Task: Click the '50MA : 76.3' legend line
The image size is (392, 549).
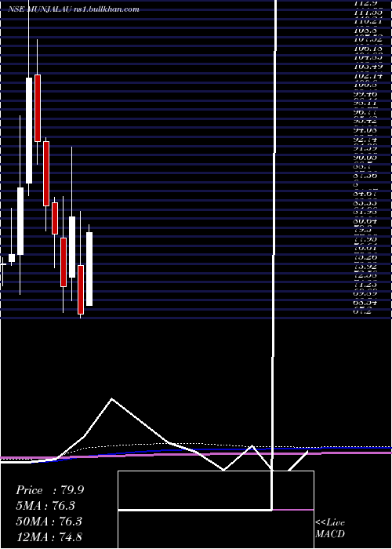Action: coord(49,522)
